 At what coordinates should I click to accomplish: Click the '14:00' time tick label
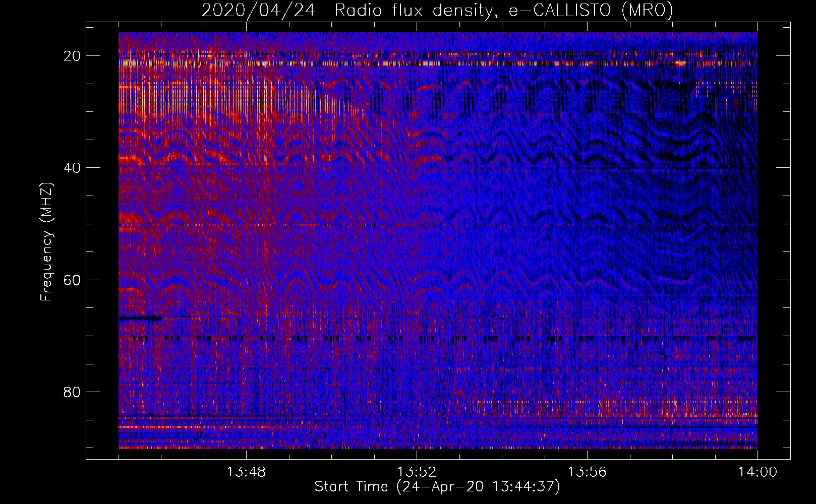(x=757, y=472)
